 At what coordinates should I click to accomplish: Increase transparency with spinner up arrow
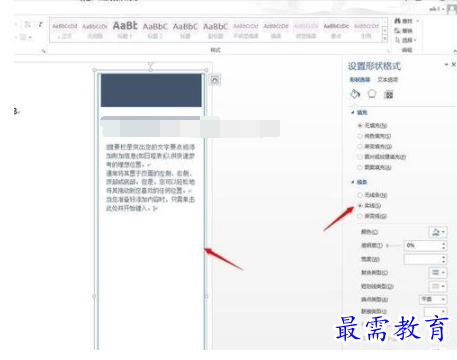[443, 243]
